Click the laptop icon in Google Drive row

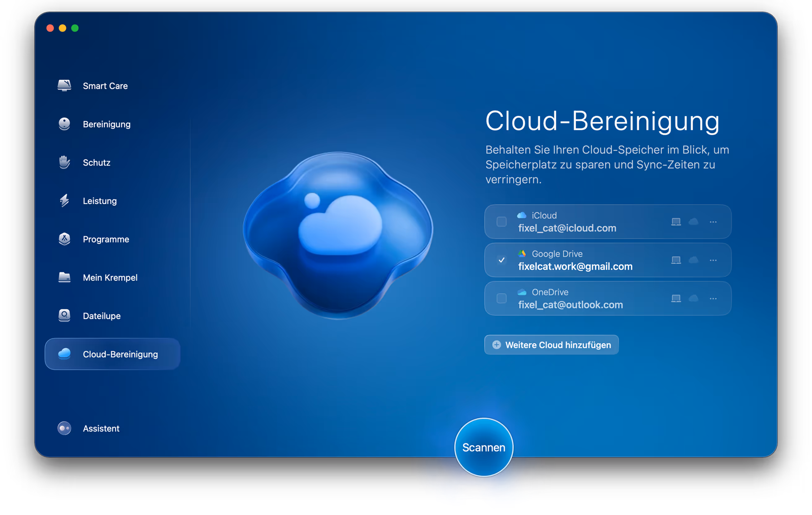coord(676,260)
